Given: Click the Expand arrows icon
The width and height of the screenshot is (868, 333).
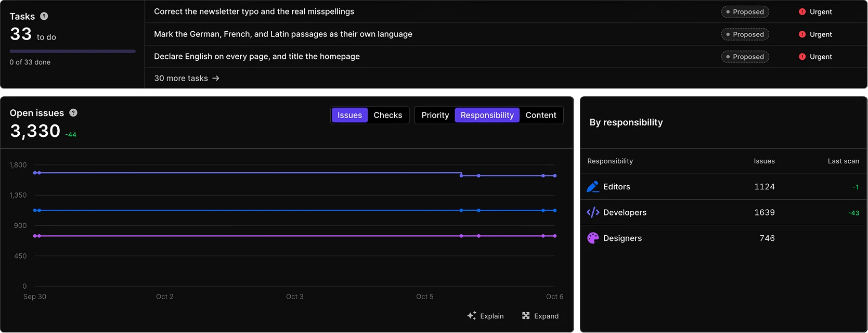Looking at the screenshot, I should point(526,316).
